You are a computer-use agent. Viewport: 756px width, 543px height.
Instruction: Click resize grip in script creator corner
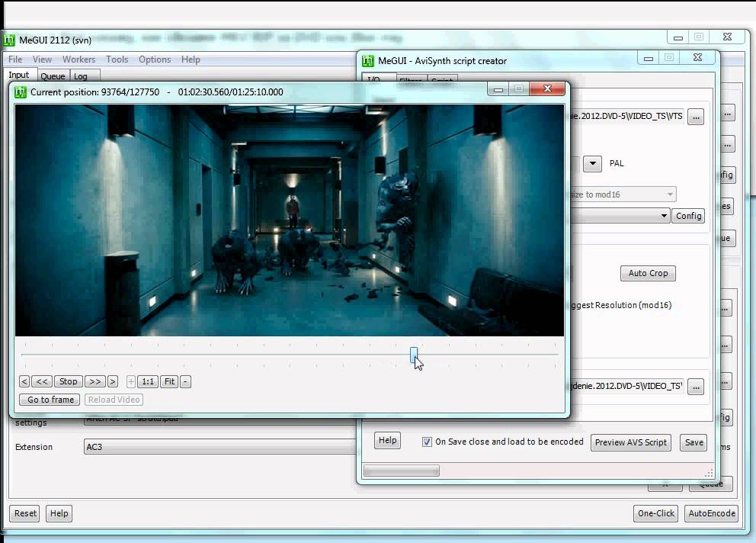point(709,473)
